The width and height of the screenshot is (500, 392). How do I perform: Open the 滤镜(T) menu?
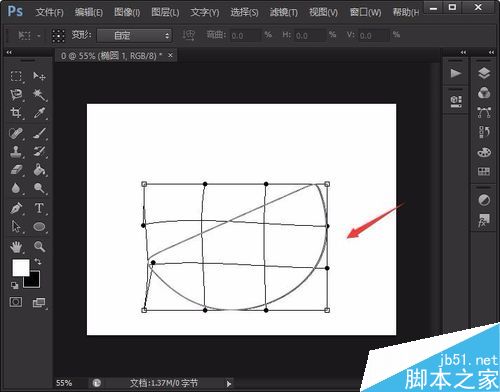coord(284,13)
